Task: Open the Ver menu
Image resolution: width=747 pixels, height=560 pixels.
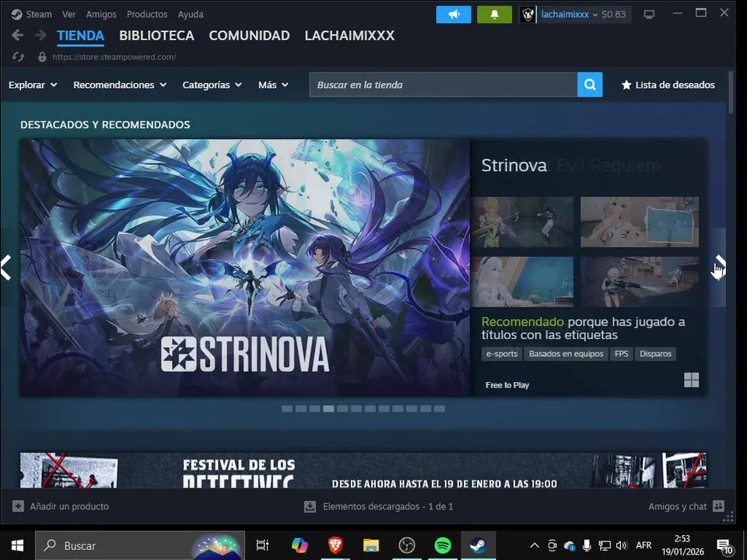Action: pos(68,14)
